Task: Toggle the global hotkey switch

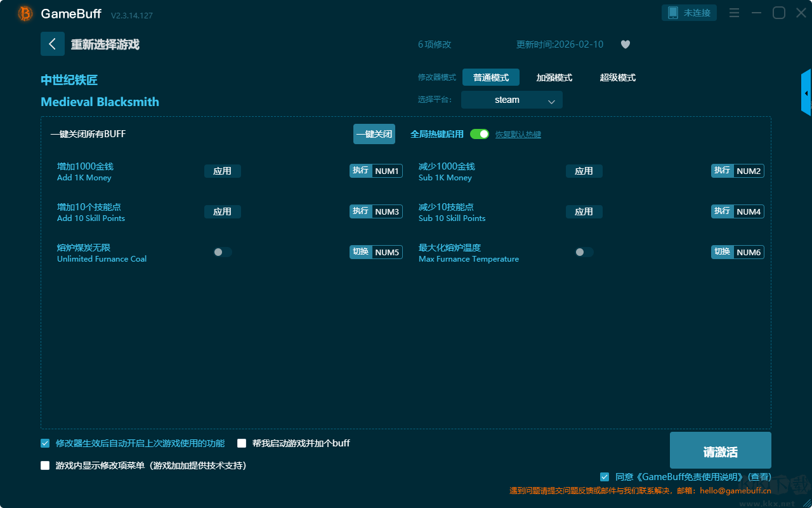Action: pos(480,134)
